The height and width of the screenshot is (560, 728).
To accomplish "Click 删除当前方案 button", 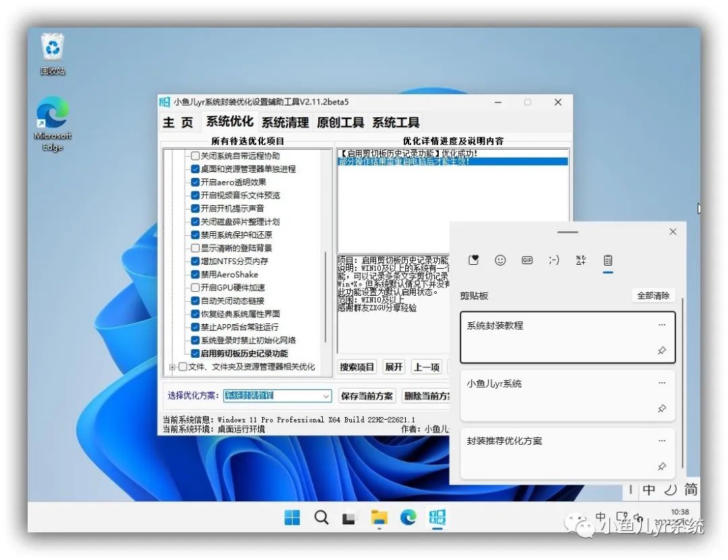I will 426,396.
